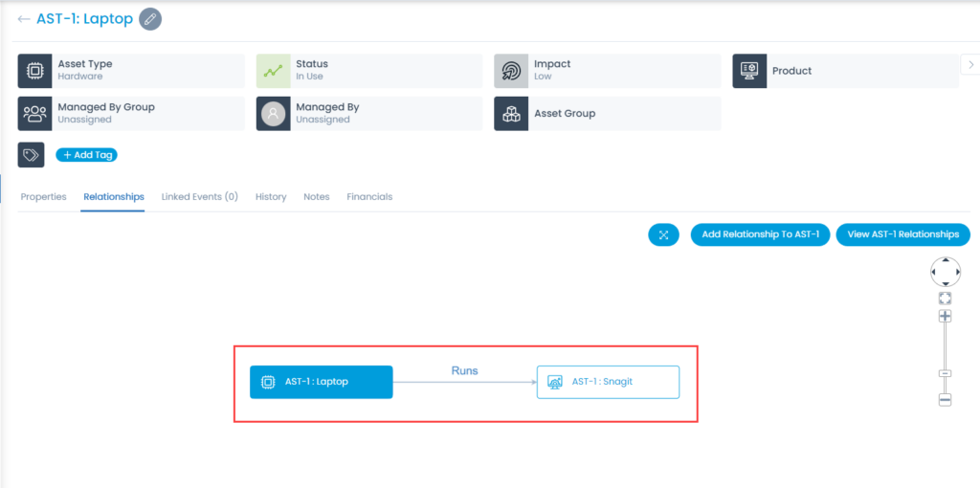
Task: Go back using the left arrow icon
Action: click(x=24, y=19)
